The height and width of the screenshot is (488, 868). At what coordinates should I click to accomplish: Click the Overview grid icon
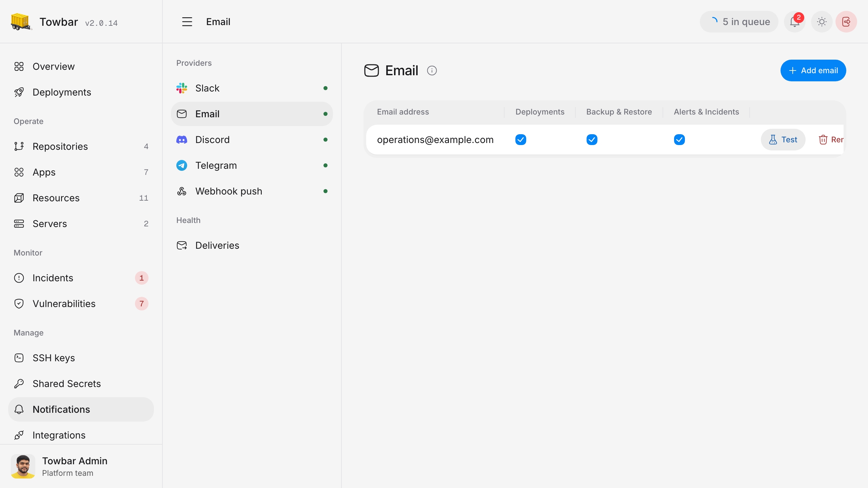(19, 66)
